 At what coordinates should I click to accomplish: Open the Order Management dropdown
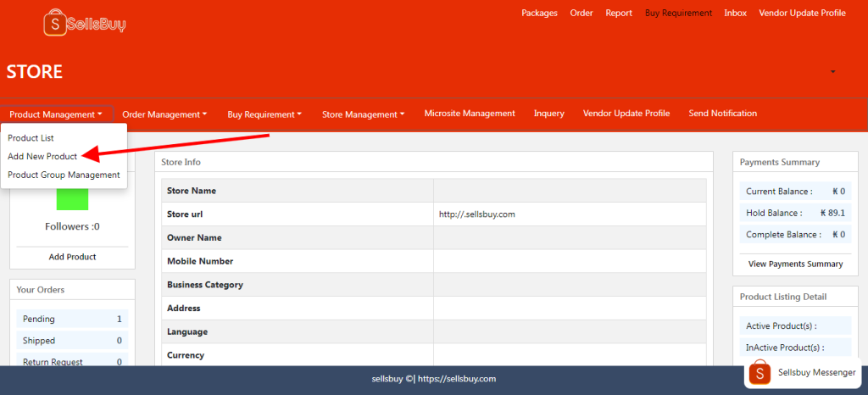coord(164,114)
